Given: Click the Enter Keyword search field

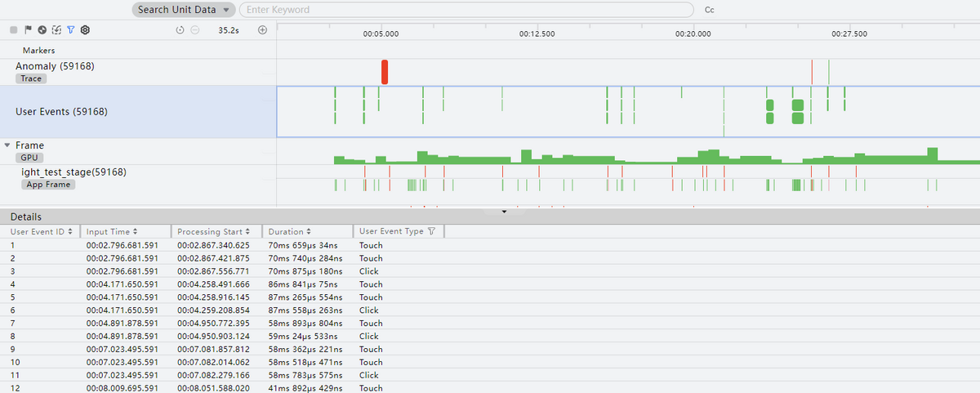Looking at the screenshot, I should [465, 10].
